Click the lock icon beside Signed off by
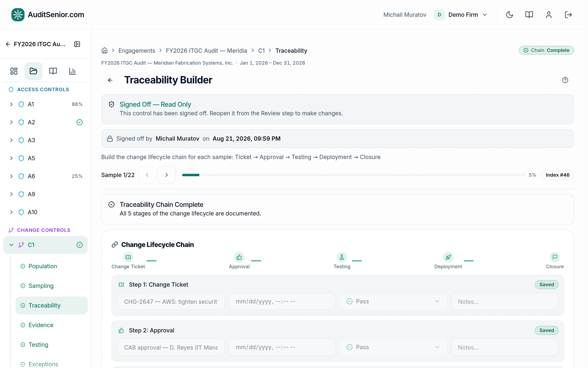Viewport: 588px width, 368px height. pyautogui.click(x=110, y=139)
